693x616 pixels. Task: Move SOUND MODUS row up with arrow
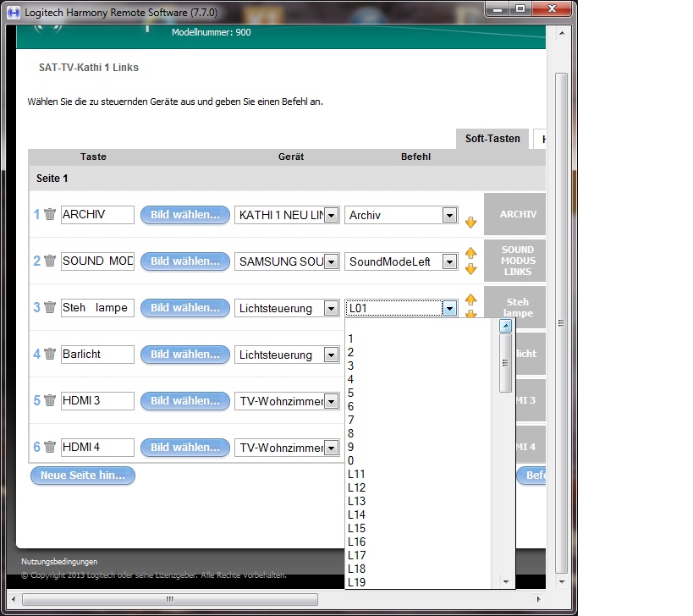tap(470, 254)
